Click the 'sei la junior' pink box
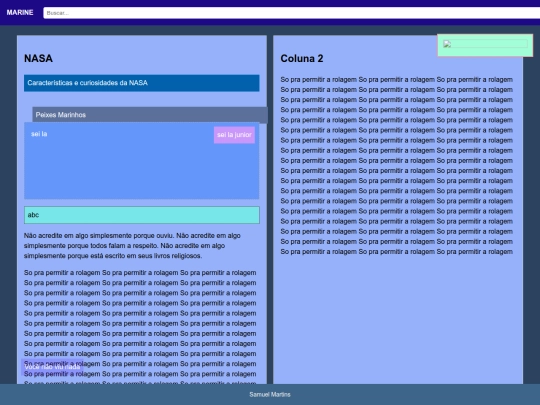540x405 pixels. coord(234,135)
